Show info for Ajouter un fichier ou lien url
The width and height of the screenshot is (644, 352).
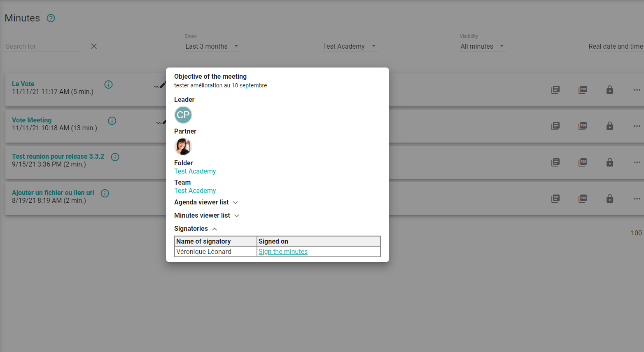105,193
